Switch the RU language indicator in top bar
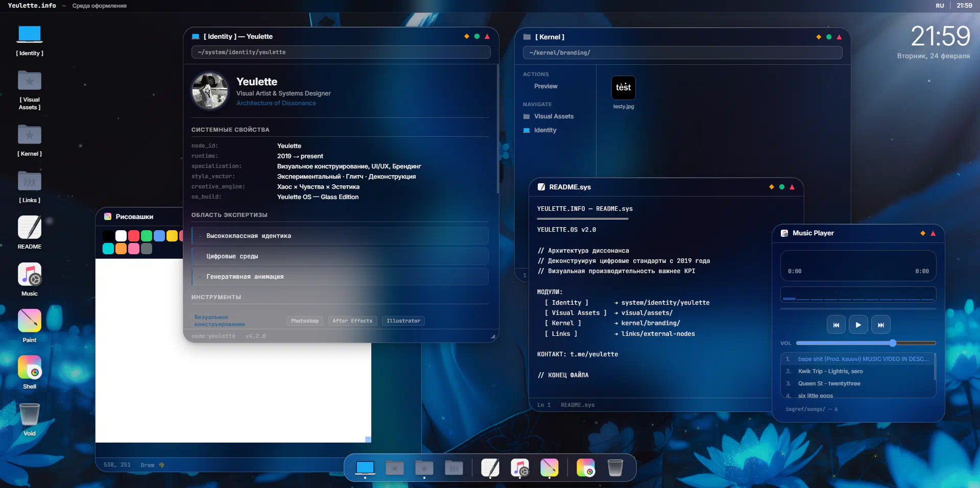 pos(940,6)
